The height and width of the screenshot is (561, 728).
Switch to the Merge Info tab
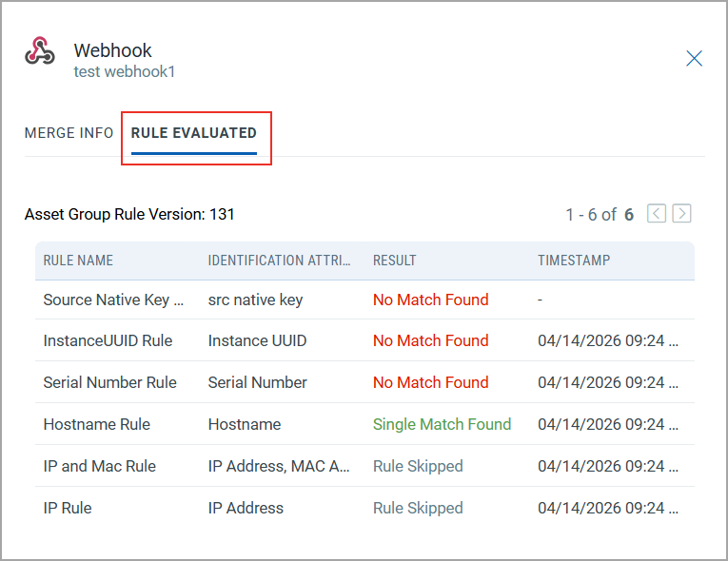click(69, 133)
